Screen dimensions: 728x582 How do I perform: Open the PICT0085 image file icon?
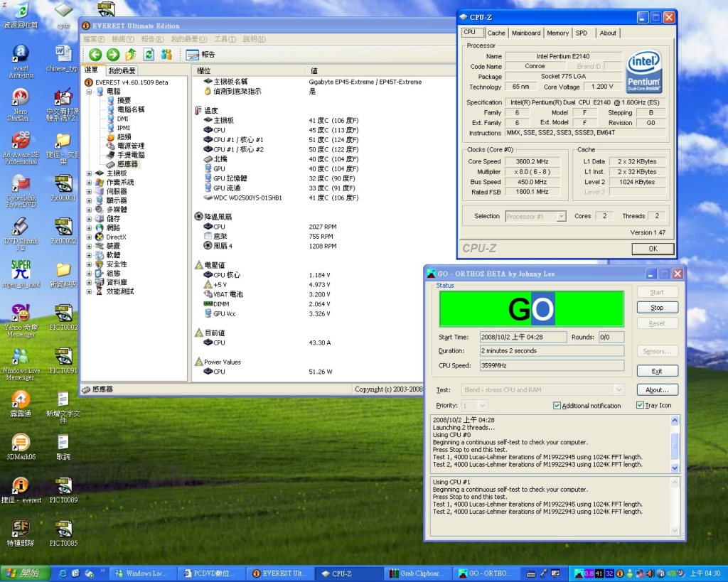click(63, 533)
